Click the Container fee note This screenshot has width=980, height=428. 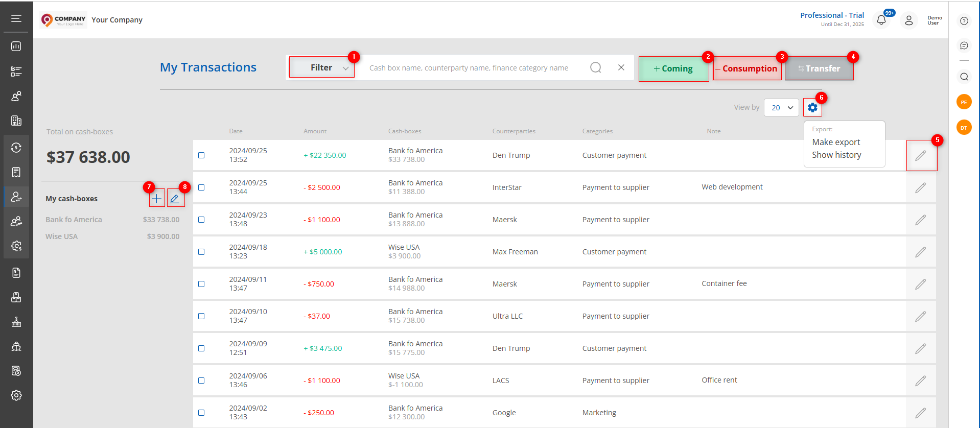point(724,283)
